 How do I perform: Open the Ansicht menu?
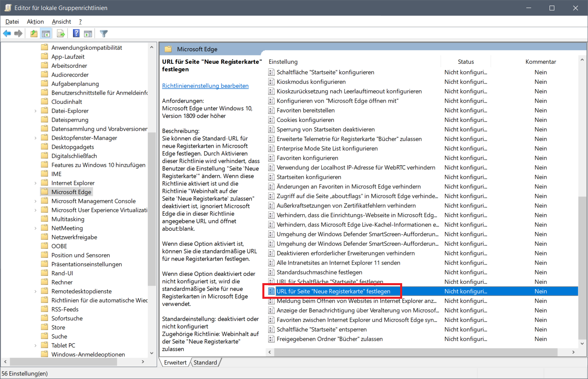61,22
